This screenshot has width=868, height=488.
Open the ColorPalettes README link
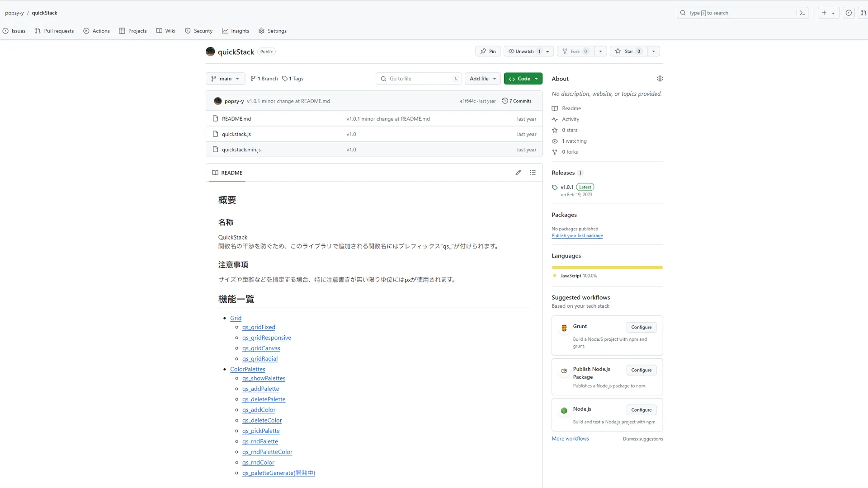(x=248, y=369)
